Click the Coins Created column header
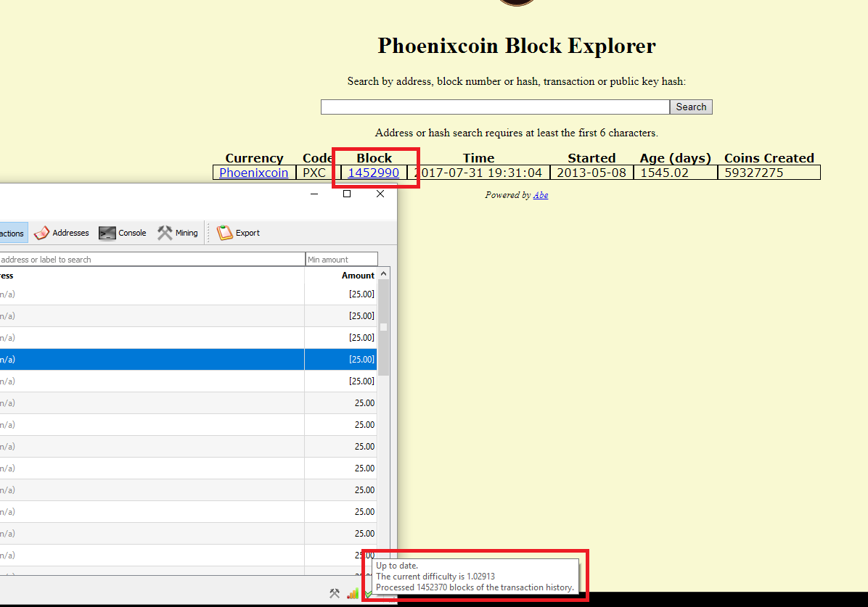 pos(769,158)
